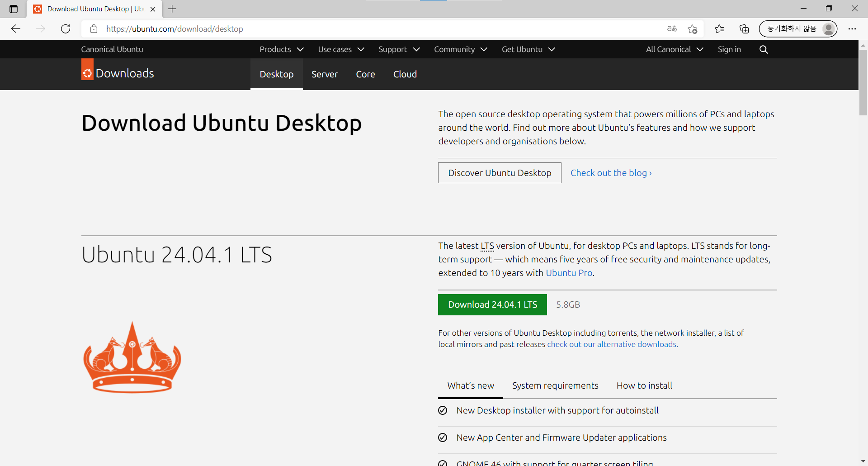Open the tab actions menu icon

14,9
